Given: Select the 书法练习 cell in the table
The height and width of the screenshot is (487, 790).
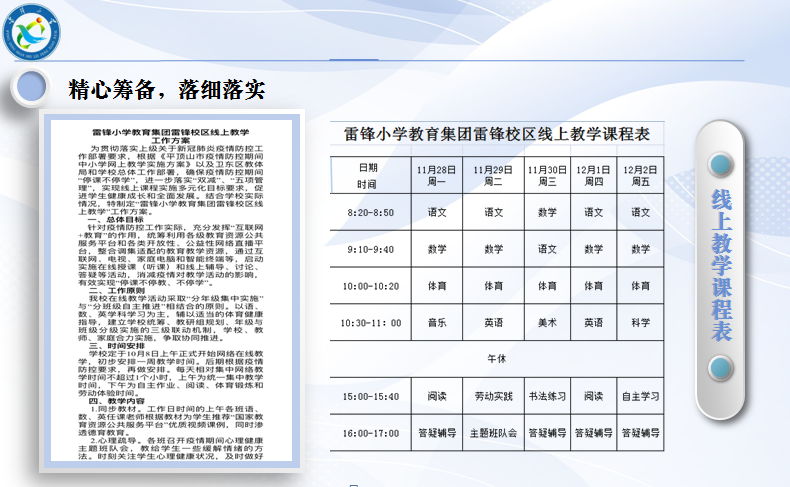Looking at the screenshot, I should 547,396.
